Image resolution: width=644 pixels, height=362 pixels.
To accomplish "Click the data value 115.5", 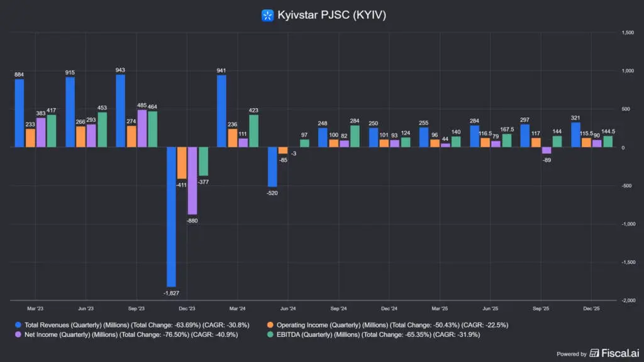I will point(586,133).
